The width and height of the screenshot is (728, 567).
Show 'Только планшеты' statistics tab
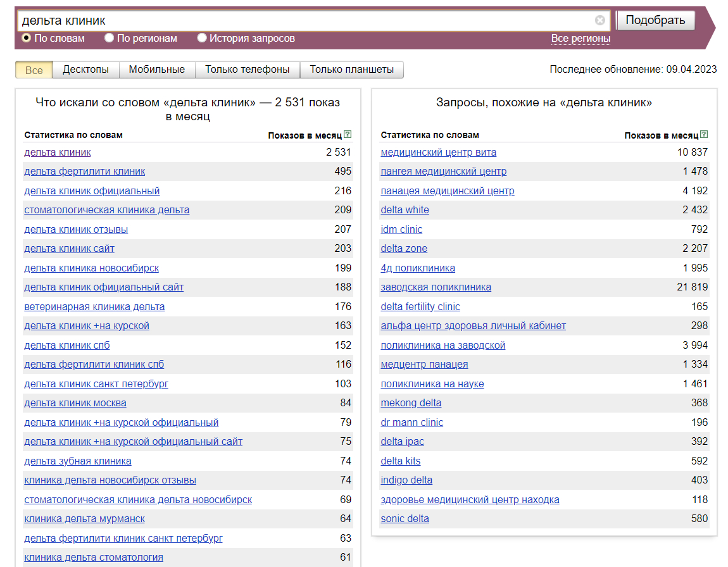tap(351, 70)
